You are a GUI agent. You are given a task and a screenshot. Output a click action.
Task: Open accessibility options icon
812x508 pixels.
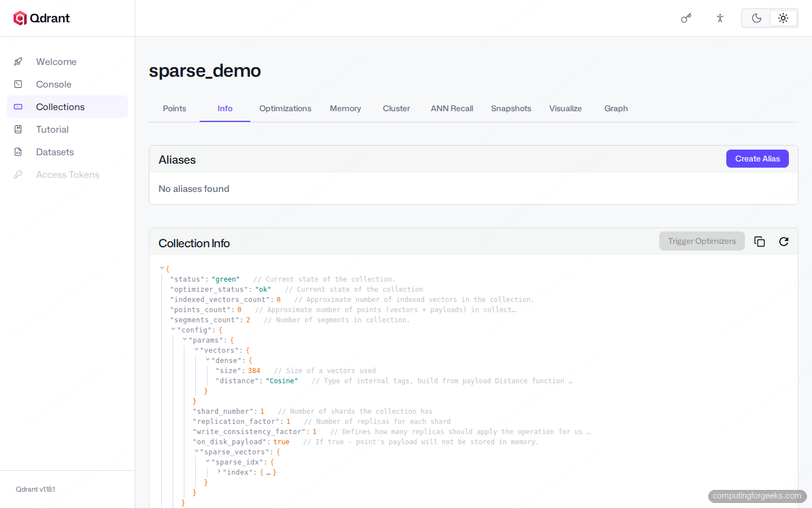click(720, 18)
